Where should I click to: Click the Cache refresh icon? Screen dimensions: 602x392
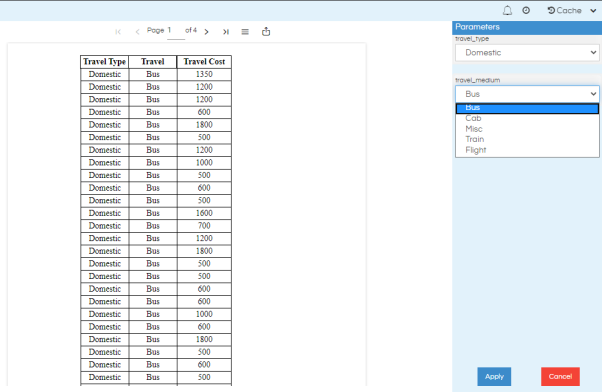551,10
